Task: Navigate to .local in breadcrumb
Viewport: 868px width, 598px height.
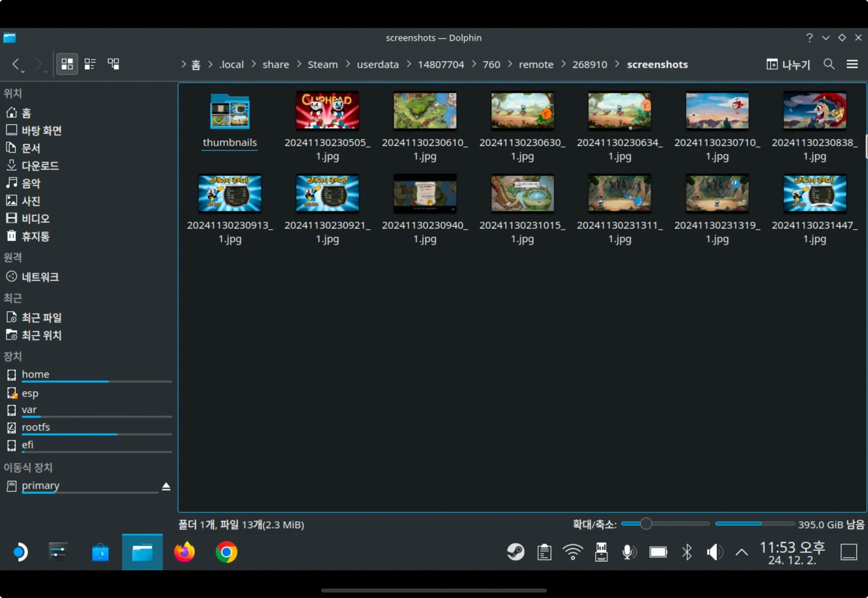Action: click(x=231, y=65)
